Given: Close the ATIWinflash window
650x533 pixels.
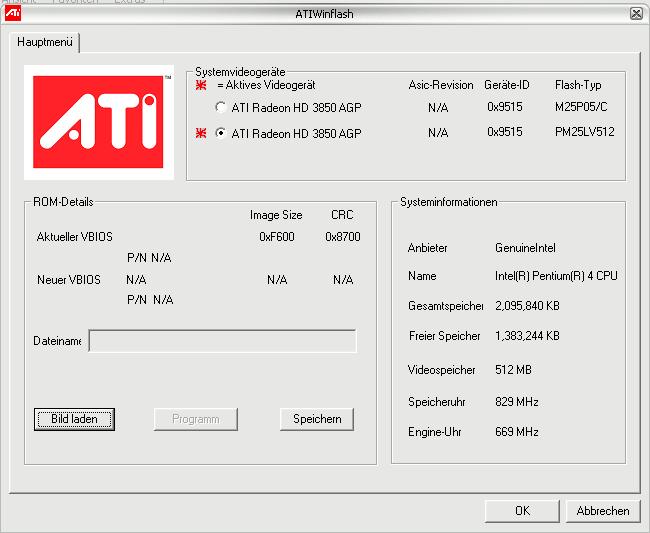Looking at the screenshot, I should point(636,14).
